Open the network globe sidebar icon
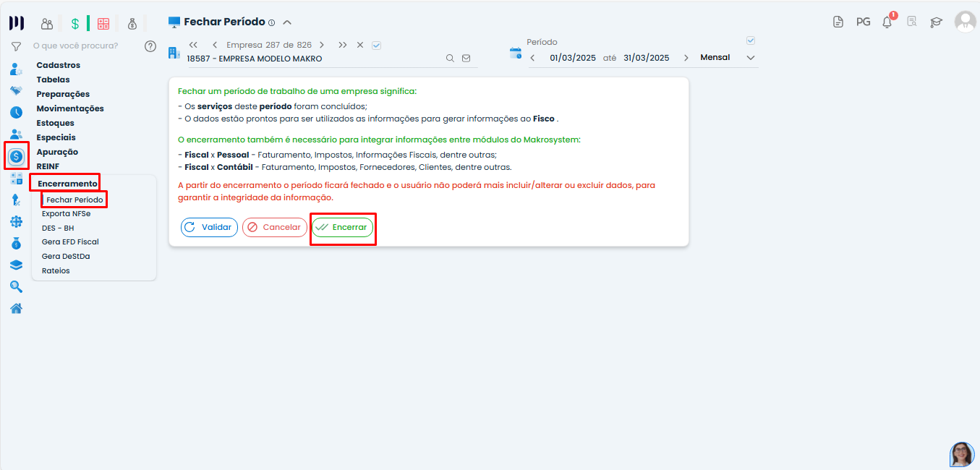 pos(16,222)
